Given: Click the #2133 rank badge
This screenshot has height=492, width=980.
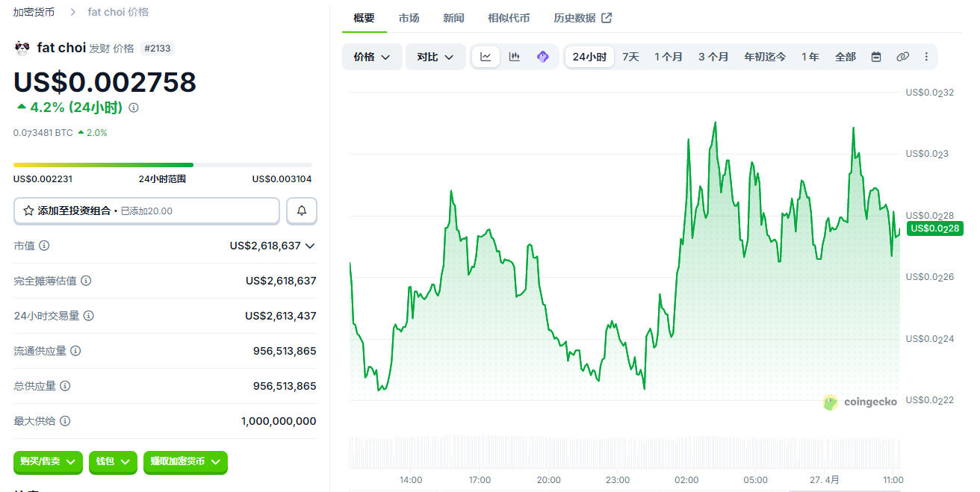Looking at the screenshot, I should [x=157, y=48].
